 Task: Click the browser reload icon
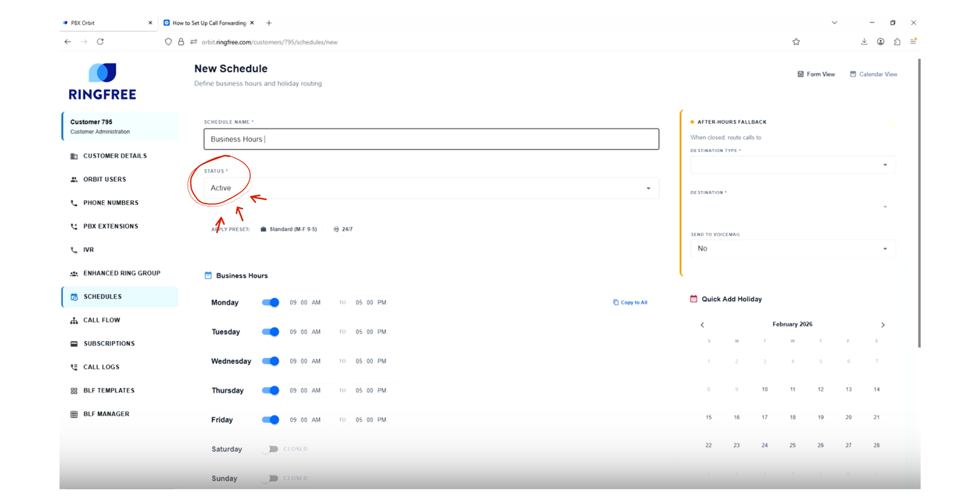(100, 42)
